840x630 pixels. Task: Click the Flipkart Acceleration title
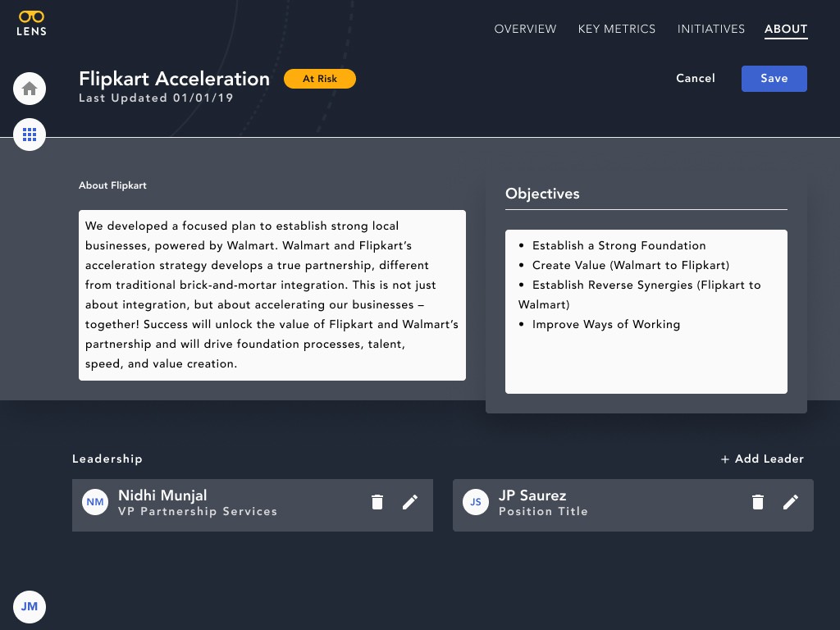click(x=174, y=79)
